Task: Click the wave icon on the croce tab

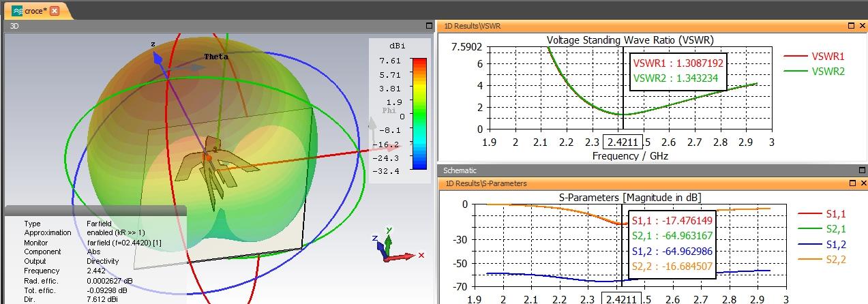Action: point(16,11)
